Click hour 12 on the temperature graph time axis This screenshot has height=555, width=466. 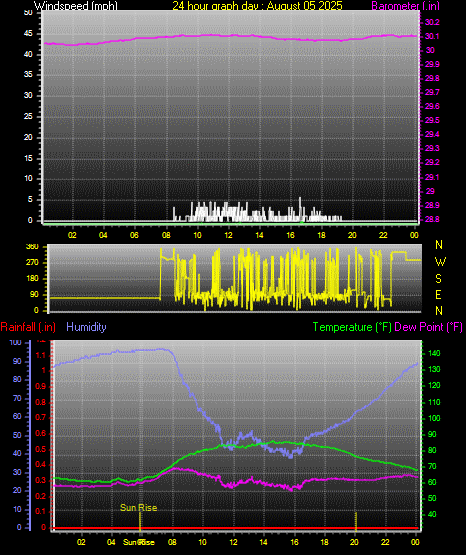click(x=234, y=542)
